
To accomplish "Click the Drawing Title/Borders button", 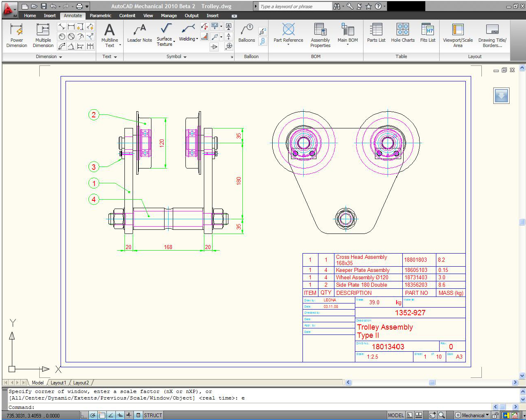I will [492, 35].
